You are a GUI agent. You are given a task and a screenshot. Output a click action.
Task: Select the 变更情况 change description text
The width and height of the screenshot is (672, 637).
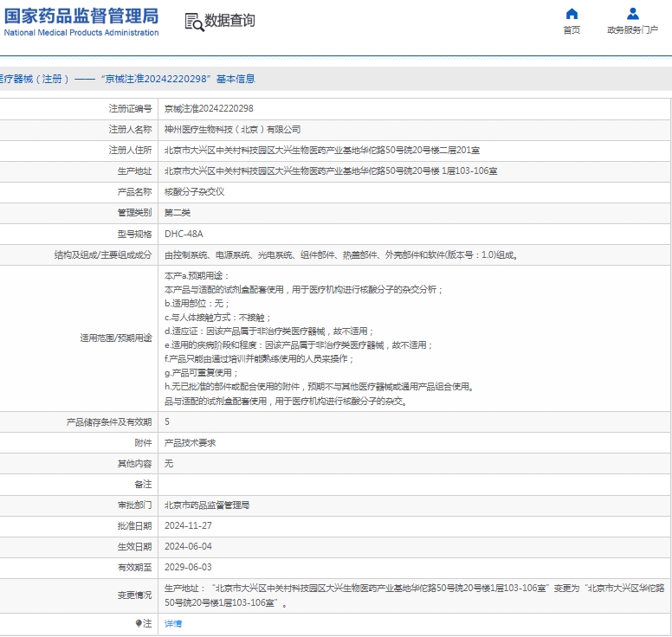click(x=415, y=595)
